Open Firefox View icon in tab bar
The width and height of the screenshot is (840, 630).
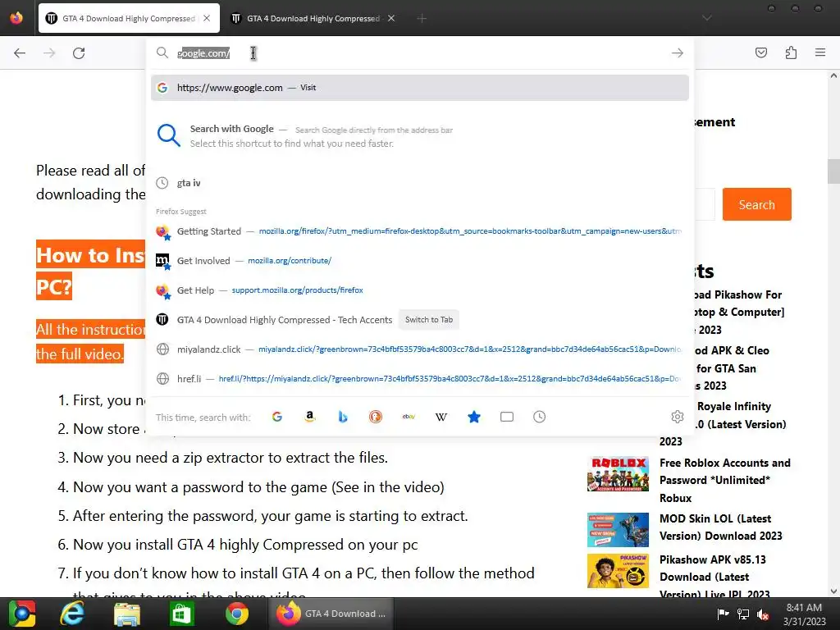click(16, 18)
